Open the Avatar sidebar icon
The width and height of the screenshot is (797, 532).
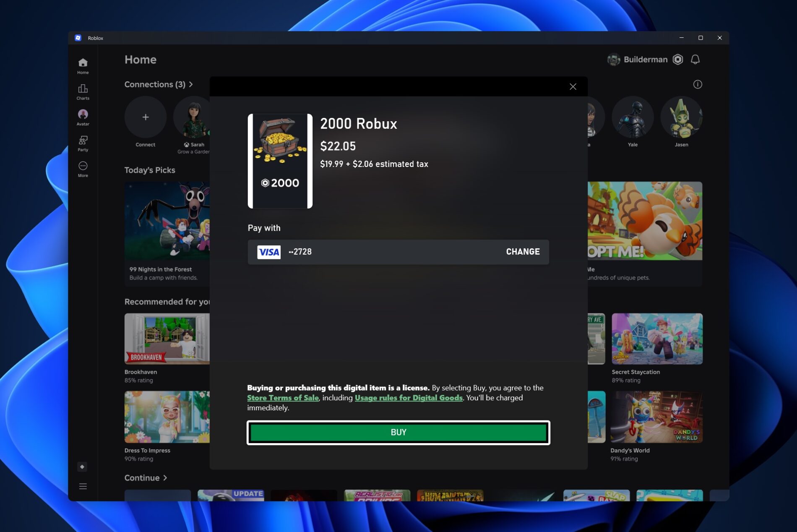[x=83, y=117]
